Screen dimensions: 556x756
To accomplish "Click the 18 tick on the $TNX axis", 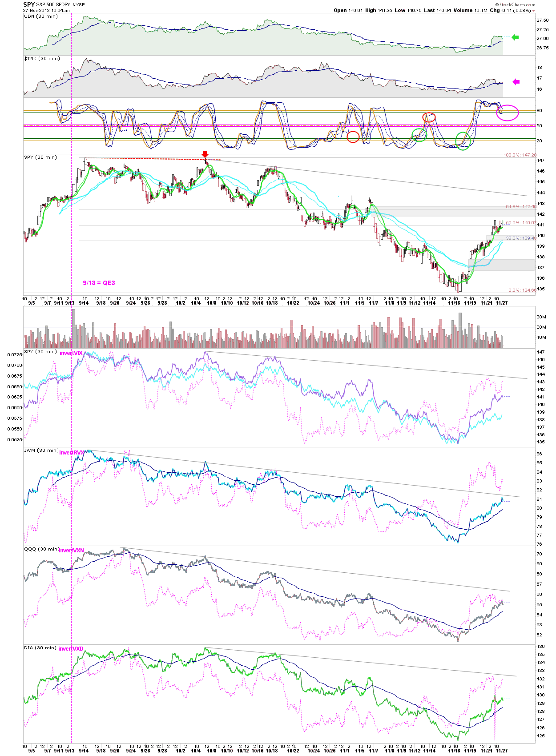I will [x=539, y=68].
